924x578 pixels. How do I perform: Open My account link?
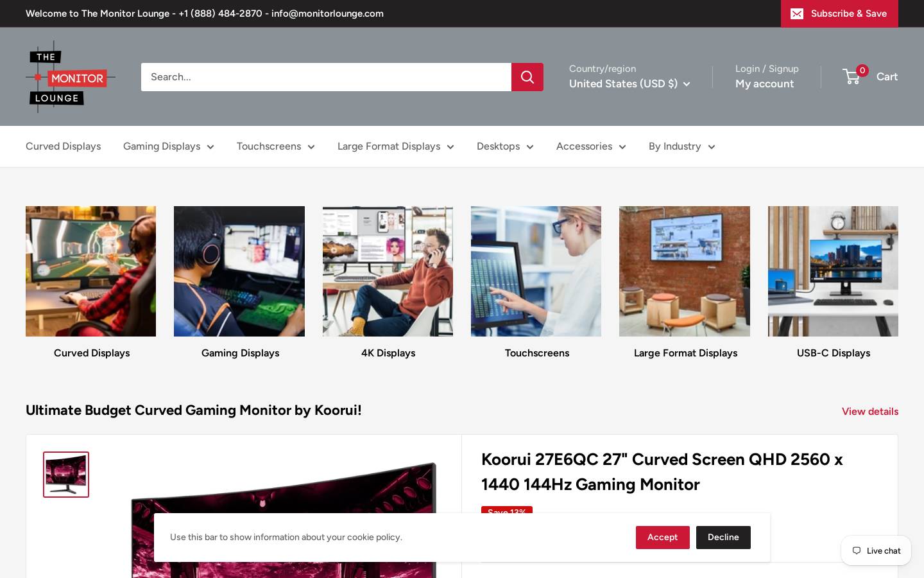click(764, 83)
